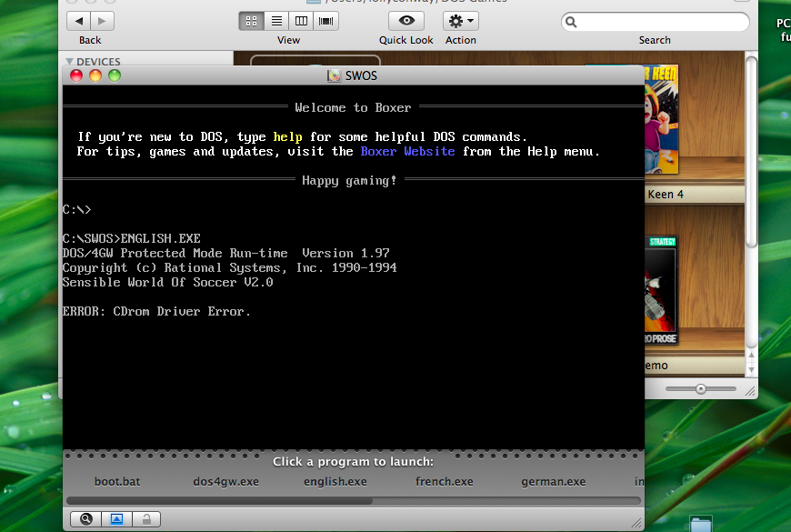Switch Finder to column view
The image size is (791, 532).
(302, 20)
